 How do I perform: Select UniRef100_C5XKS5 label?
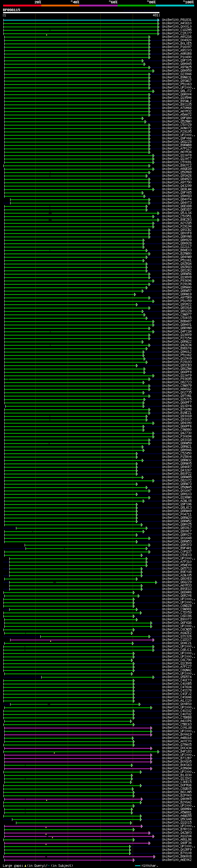tap(177, 318)
